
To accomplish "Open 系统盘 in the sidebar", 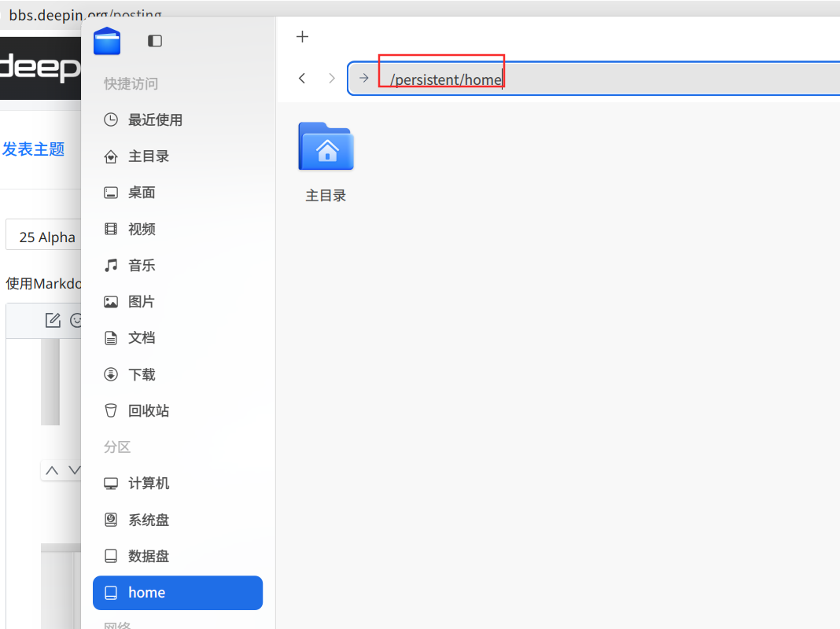I will pyautogui.click(x=178, y=520).
